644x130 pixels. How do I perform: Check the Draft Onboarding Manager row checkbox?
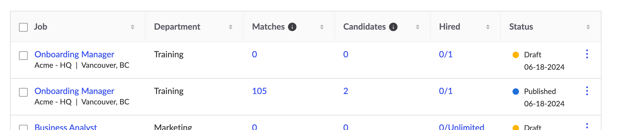click(24, 56)
